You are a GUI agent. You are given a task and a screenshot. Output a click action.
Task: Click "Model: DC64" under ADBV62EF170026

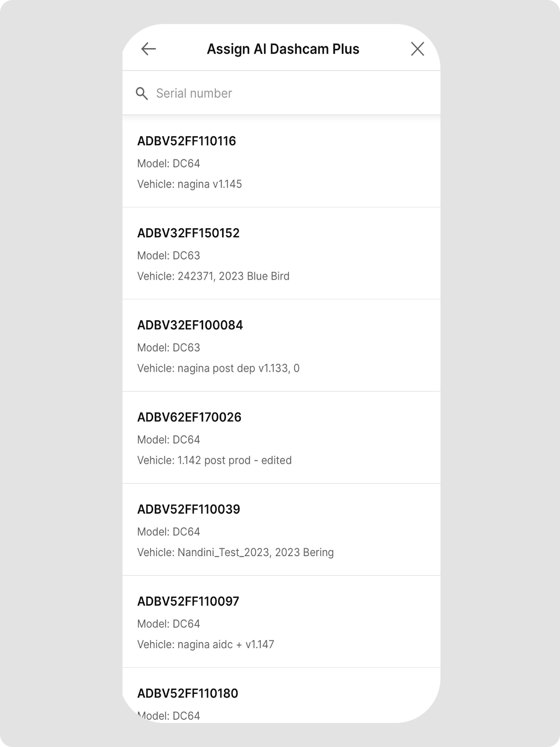[x=168, y=440]
